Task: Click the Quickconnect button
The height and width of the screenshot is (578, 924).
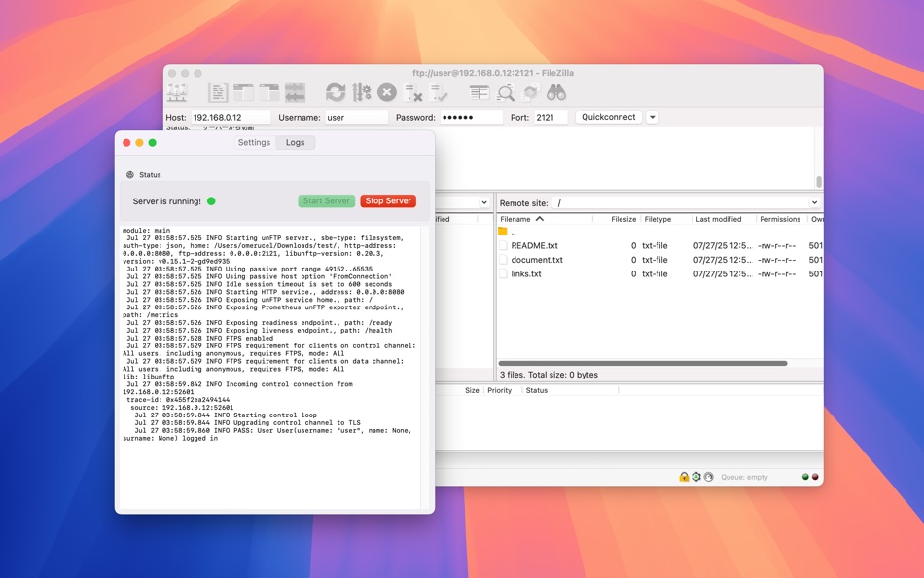Action: (609, 117)
